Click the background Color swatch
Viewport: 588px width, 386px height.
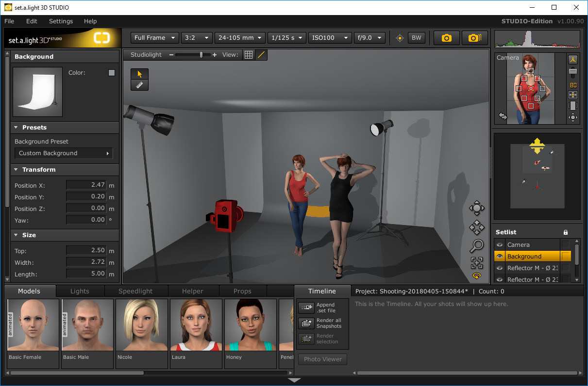pyautogui.click(x=112, y=73)
